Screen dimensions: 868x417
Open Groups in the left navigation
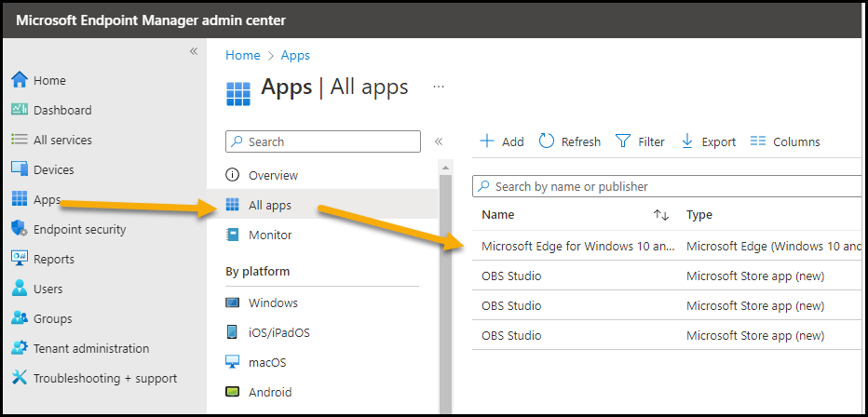click(52, 318)
